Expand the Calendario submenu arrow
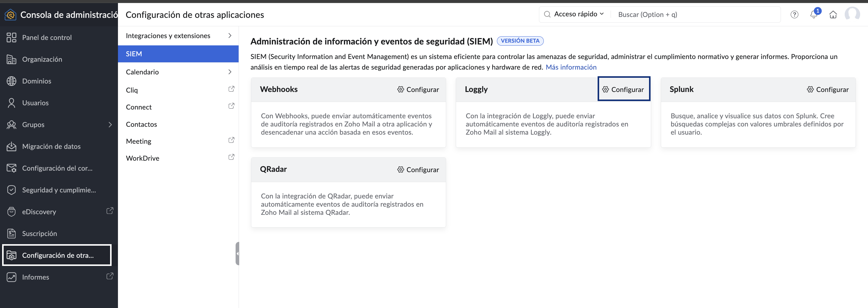This screenshot has width=868, height=308. coord(230,72)
